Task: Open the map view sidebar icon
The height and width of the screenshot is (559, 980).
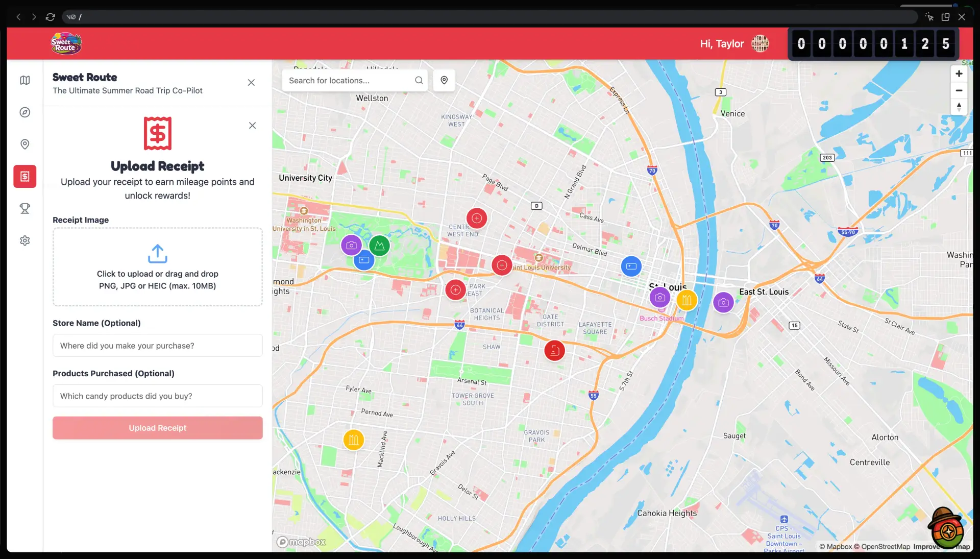Action: 24,80
